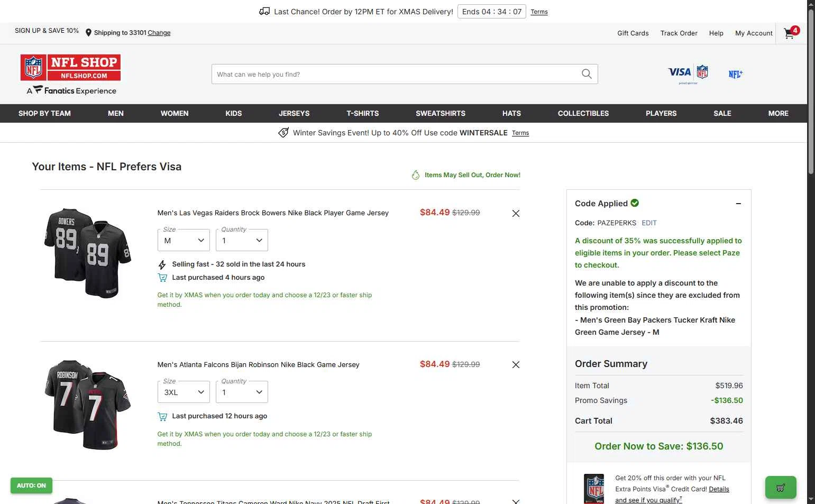Viewport: 815px width, 504px height.
Task: Open the MEN menu
Action: point(116,113)
